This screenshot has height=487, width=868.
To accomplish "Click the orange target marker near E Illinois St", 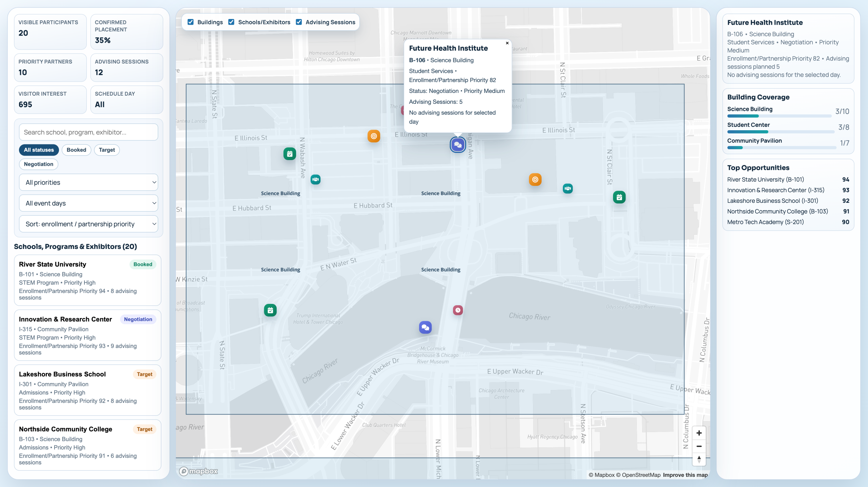I will click(x=374, y=136).
